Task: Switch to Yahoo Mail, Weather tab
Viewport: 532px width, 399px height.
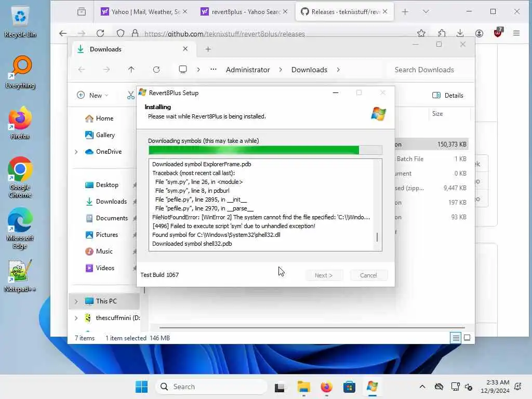Action: pyautogui.click(x=140, y=12)
